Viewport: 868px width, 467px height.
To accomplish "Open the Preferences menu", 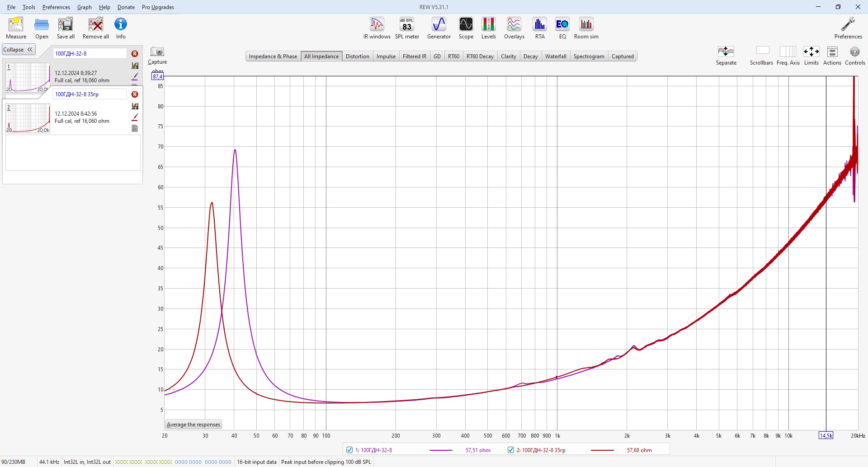I will (56, 7).
